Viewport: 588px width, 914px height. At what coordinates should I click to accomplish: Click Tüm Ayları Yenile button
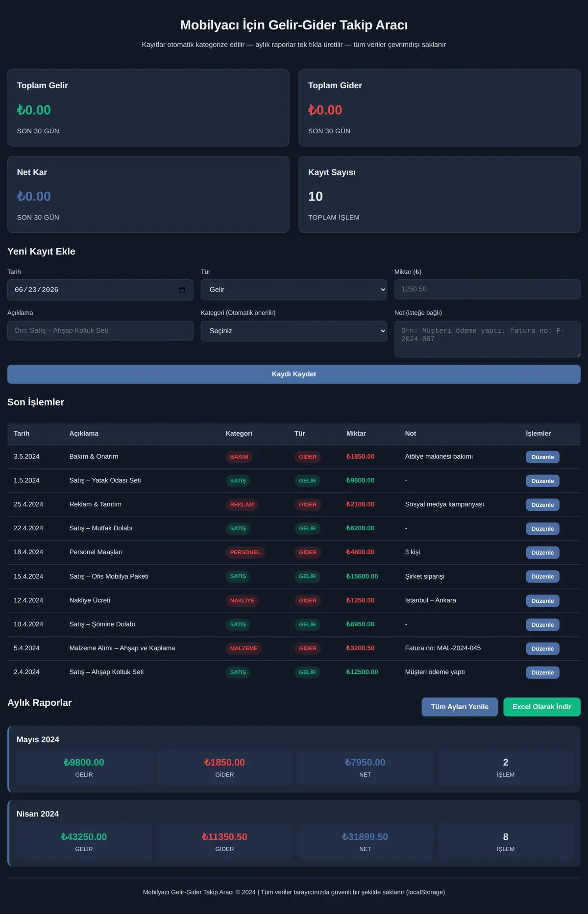point(460,707)
